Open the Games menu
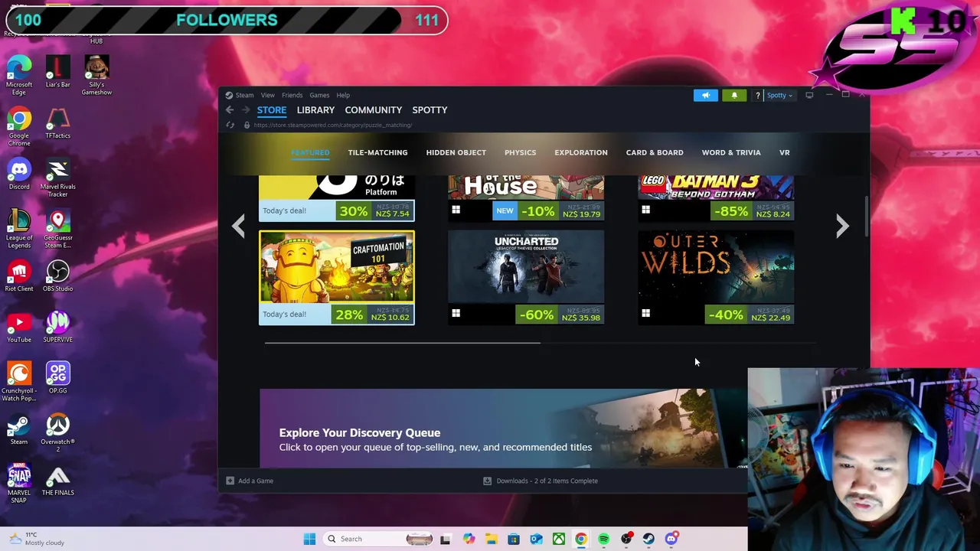 point(319,96)
